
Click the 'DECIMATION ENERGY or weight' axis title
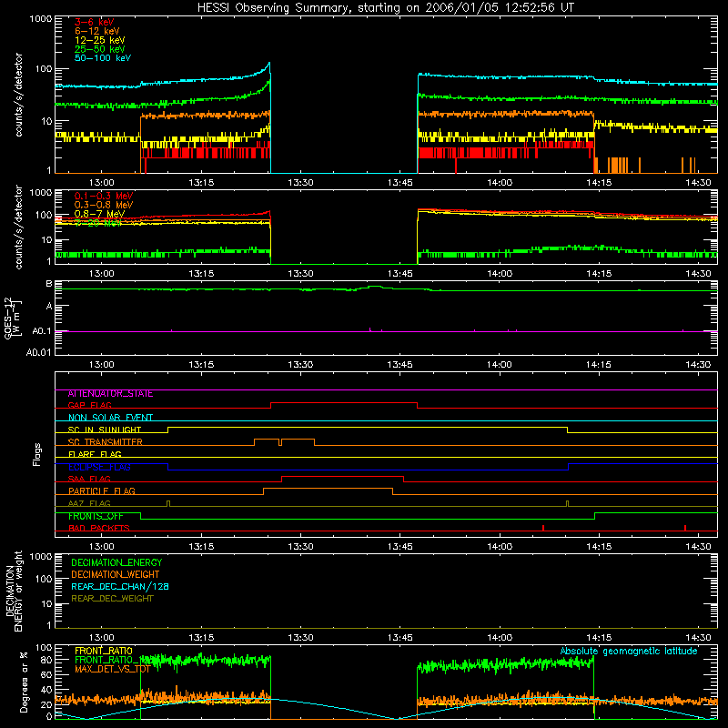tap(14, 591)
